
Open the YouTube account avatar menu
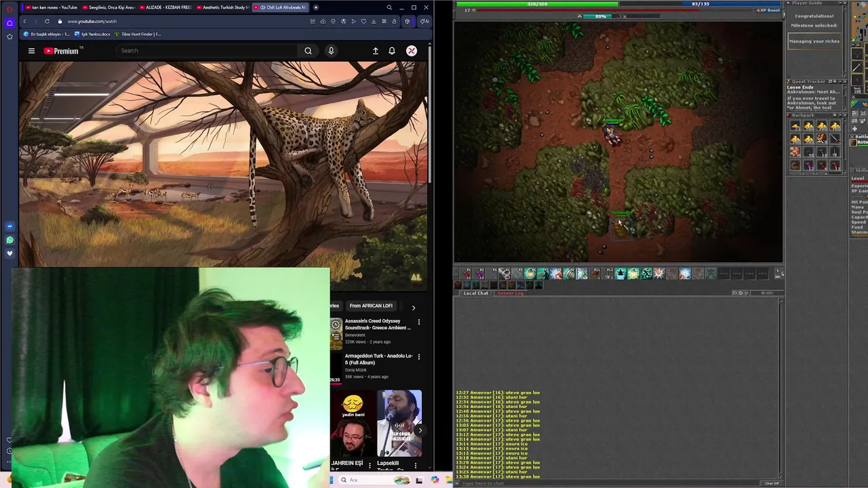(x=412, y=51)
